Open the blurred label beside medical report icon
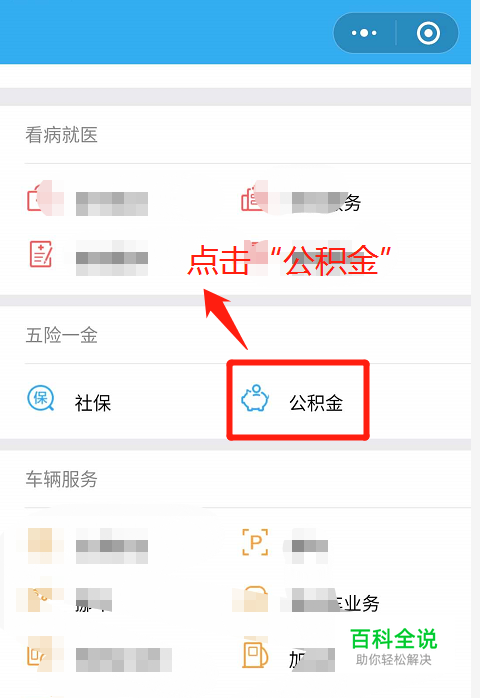The image size is (480, 698). pos(112,258)
